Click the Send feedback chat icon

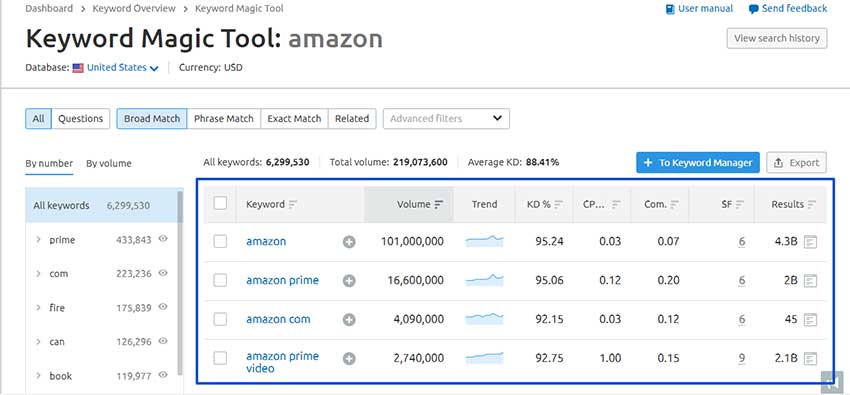click(754, 9)
